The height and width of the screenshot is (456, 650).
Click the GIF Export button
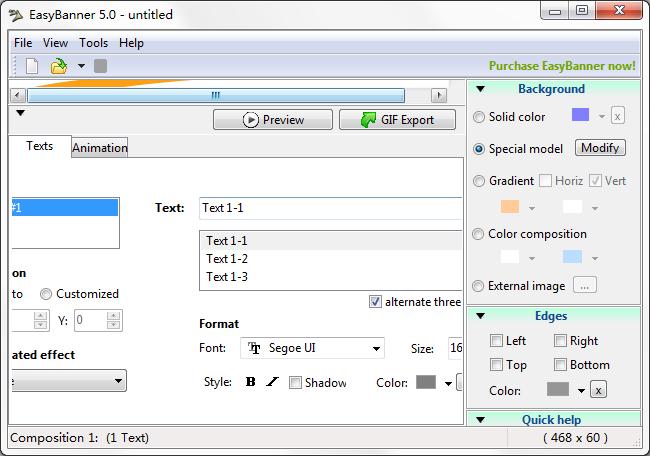[397, 120]
